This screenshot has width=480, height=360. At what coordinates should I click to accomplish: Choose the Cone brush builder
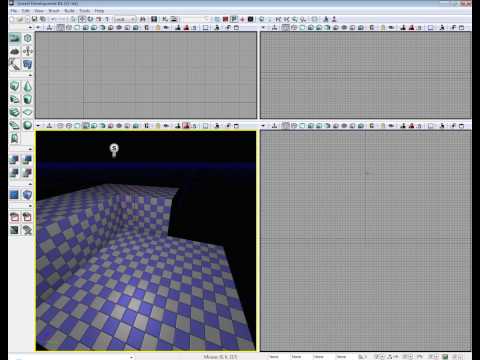(x=28, y=86)
